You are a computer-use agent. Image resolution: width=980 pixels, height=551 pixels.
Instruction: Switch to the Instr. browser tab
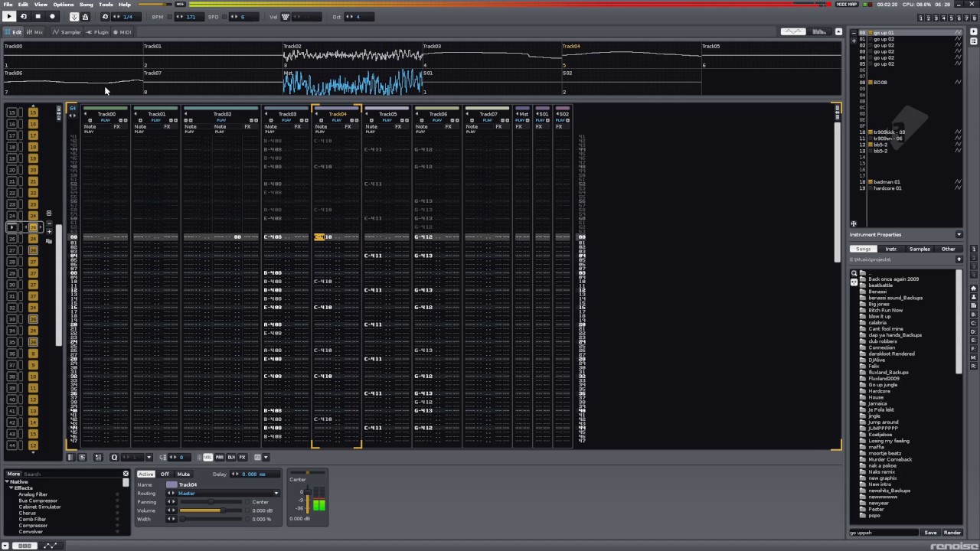pyautogui.click(x=891, y=249)
